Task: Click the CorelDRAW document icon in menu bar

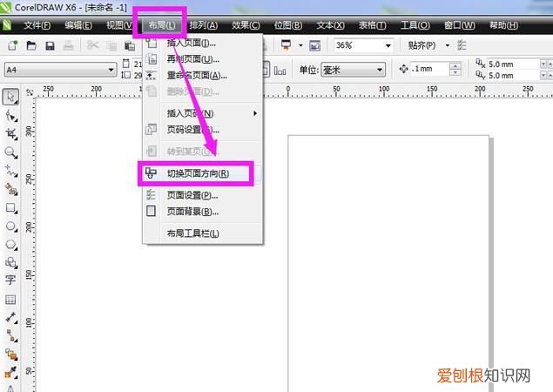Action: [6, 25]
